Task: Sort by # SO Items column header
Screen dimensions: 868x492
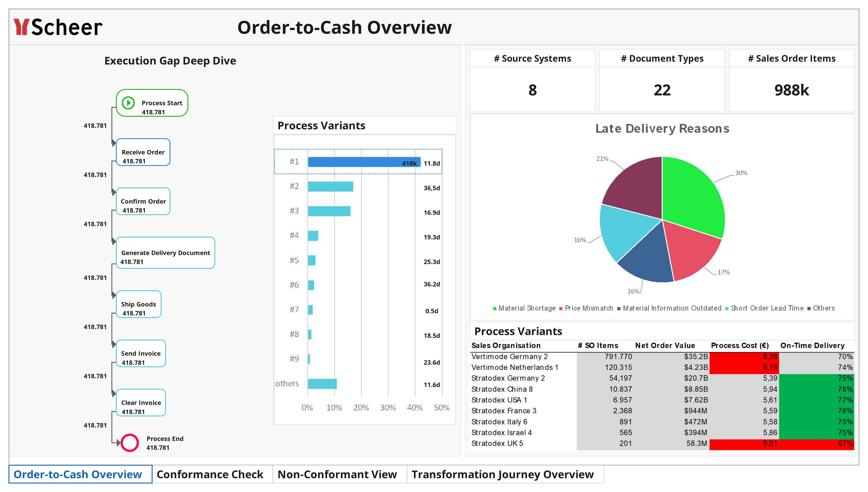Action: 598,346
